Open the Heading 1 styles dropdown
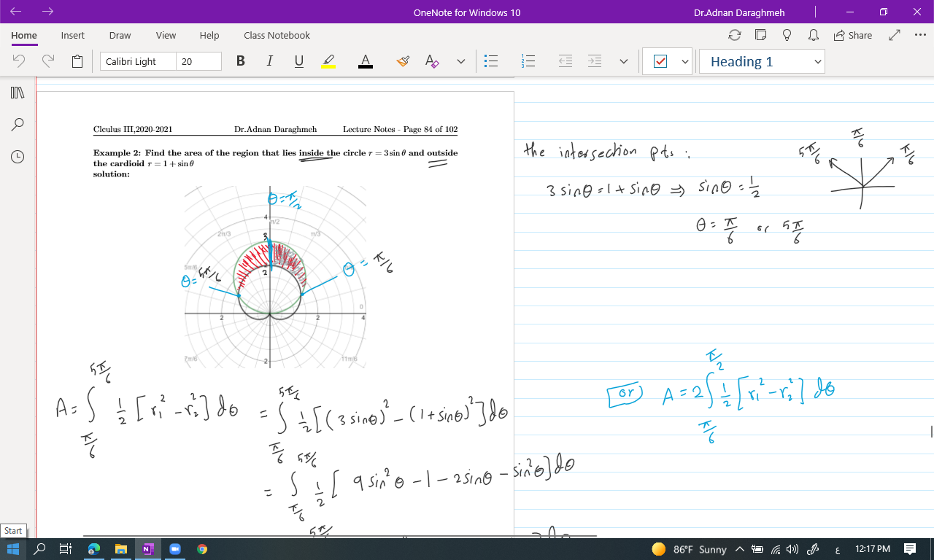 (761, 62)
